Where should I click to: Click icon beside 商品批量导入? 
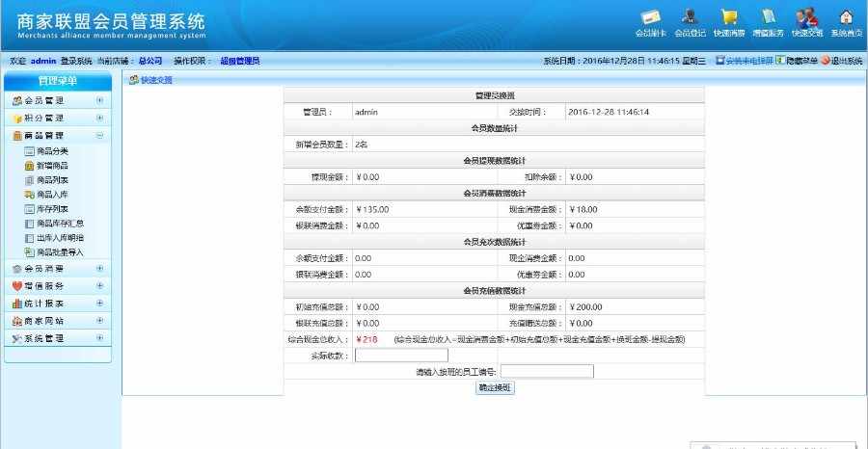coord(29,252)
